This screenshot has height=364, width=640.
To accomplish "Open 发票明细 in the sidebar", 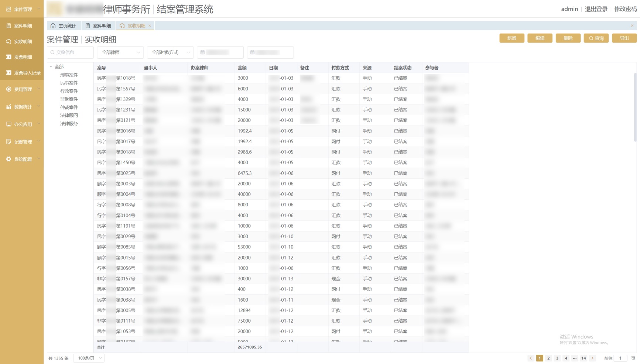I will pyautogui.click(x=22, y=57).
